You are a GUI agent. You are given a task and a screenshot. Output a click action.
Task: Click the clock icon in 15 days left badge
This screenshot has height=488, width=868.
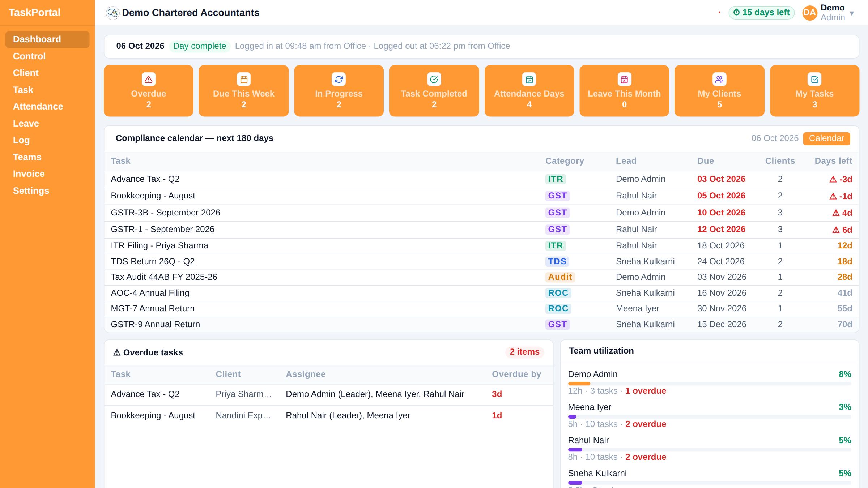tap(736, 13)
